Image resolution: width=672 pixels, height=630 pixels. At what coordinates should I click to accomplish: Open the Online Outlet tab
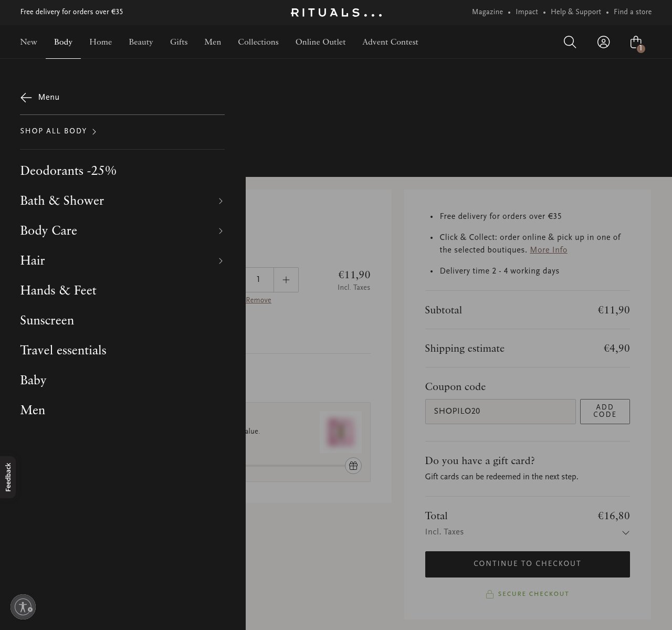point(320,42)
